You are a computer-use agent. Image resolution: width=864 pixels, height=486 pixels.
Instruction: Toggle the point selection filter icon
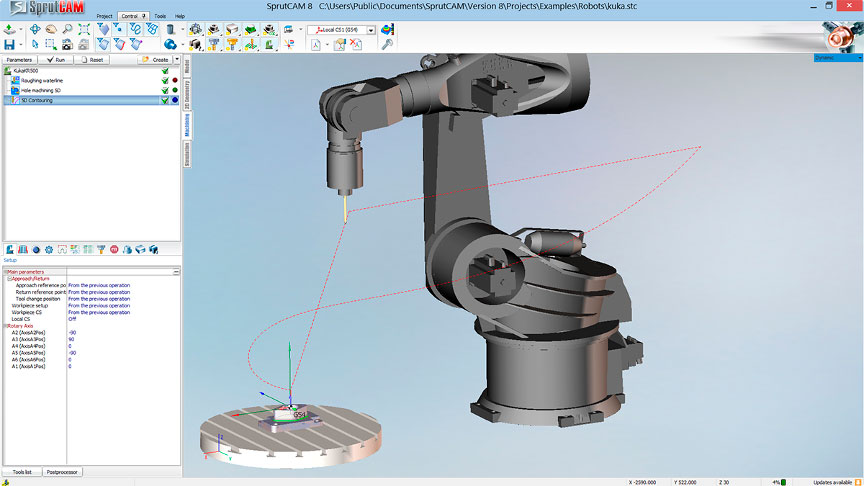(118, 29)
